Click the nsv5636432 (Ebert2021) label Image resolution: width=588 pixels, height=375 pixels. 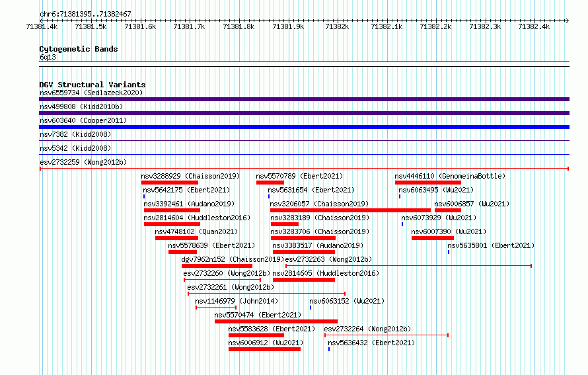[371, 343]
